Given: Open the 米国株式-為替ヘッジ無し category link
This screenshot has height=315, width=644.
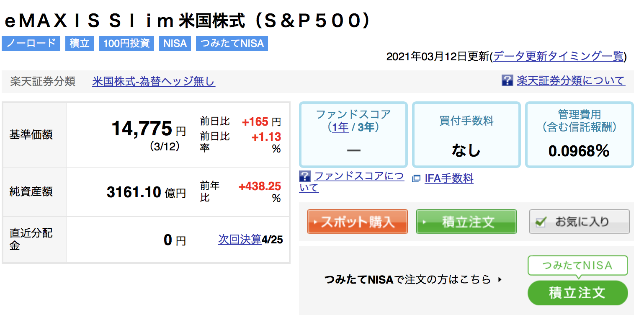Looking at the screenshot, I should [x=154, y=81].
